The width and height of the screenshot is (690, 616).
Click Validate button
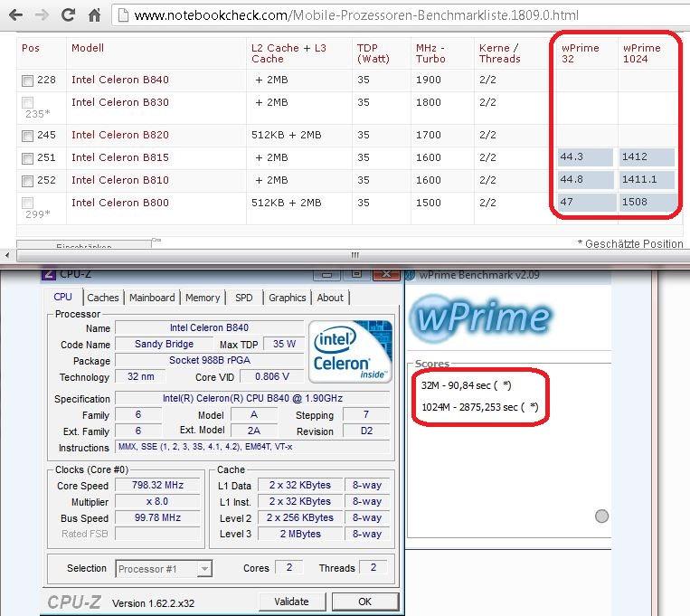[x=292, y=602]
